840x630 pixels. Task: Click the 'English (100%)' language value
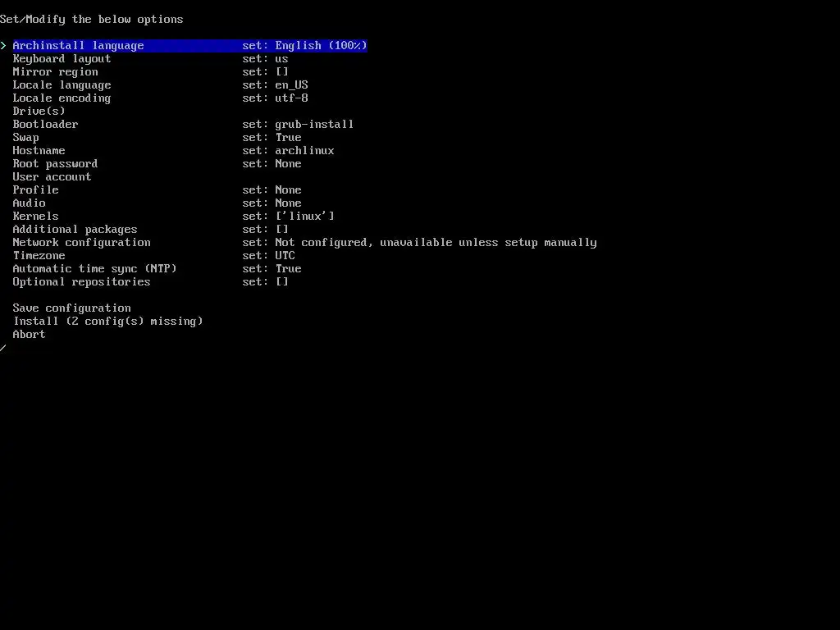point(321,46)
